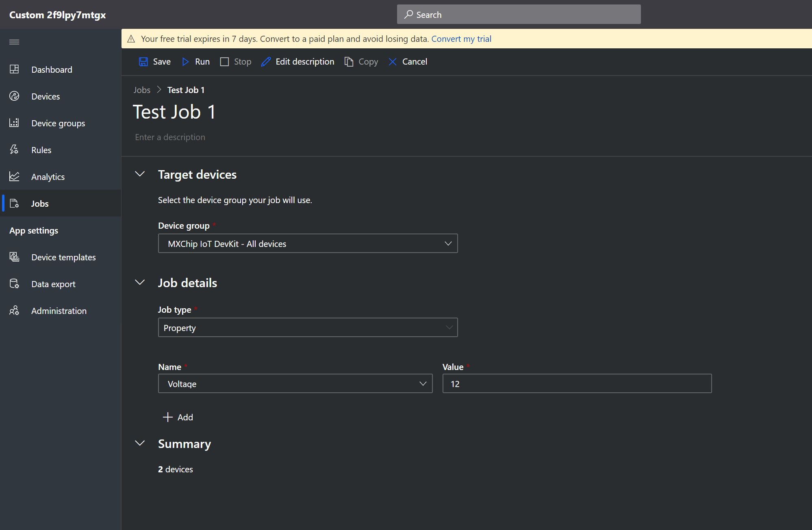Collapse the Job details section

140,283
